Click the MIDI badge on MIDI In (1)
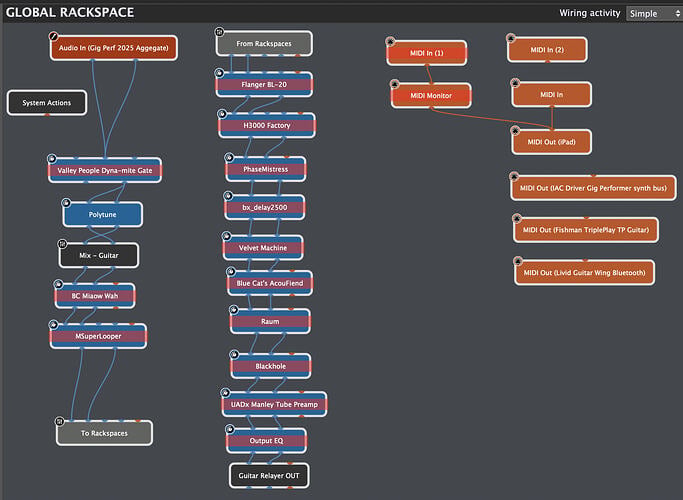Screen dimensions: 683x500 390,41
